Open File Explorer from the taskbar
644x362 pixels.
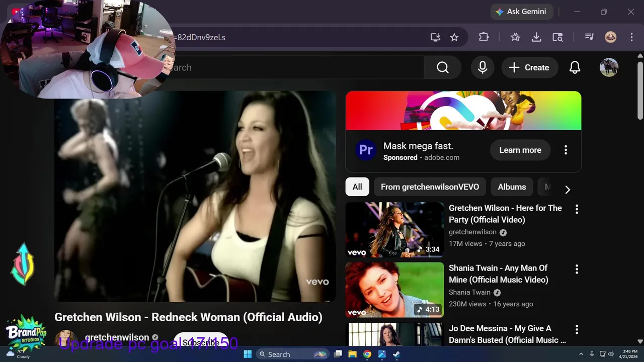click(x=353, y=354)
